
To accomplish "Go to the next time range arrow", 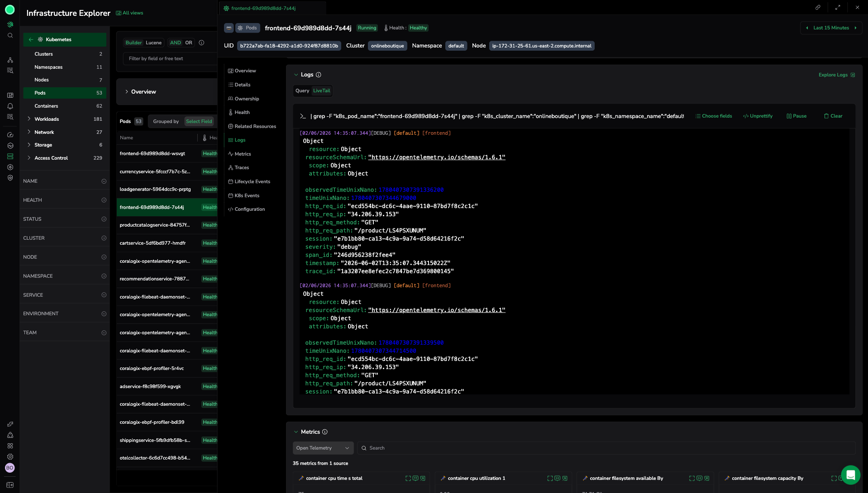I will coord(855,28).
